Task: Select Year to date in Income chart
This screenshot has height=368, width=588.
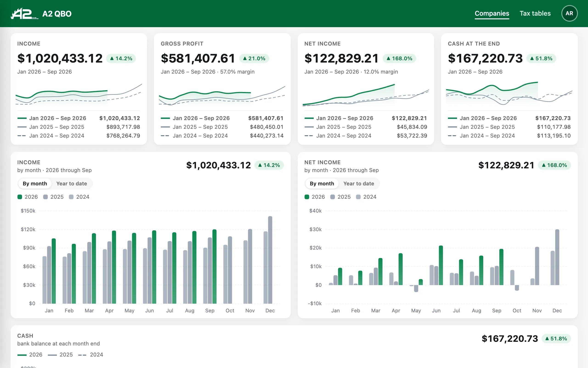Action: pos(71,184)
